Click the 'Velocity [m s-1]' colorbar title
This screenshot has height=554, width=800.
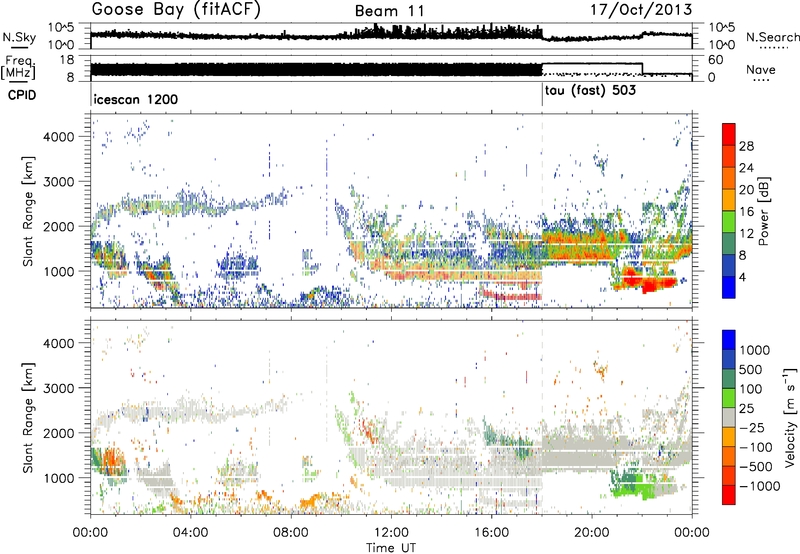point(790,417)
